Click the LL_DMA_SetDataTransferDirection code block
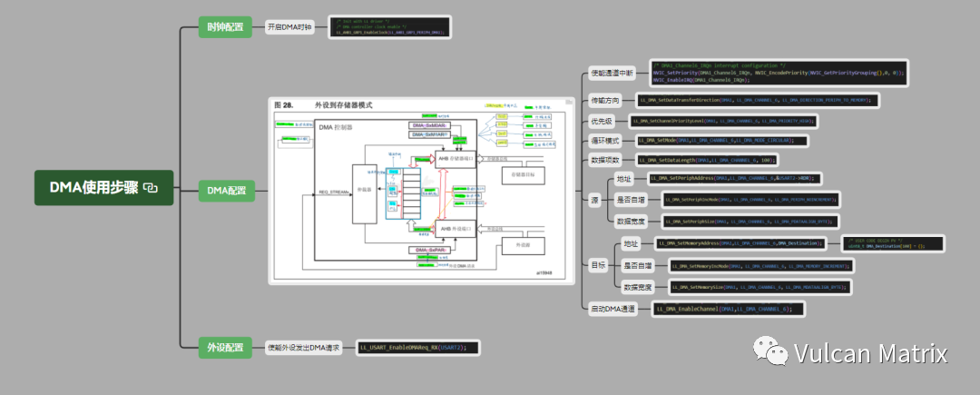The width and height of the screenshot is (980, 395). [758, 100]
